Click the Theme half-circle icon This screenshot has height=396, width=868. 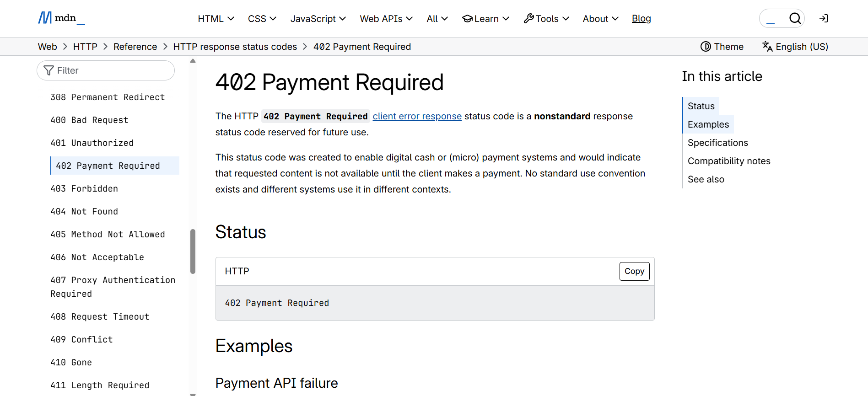point(706,47)
